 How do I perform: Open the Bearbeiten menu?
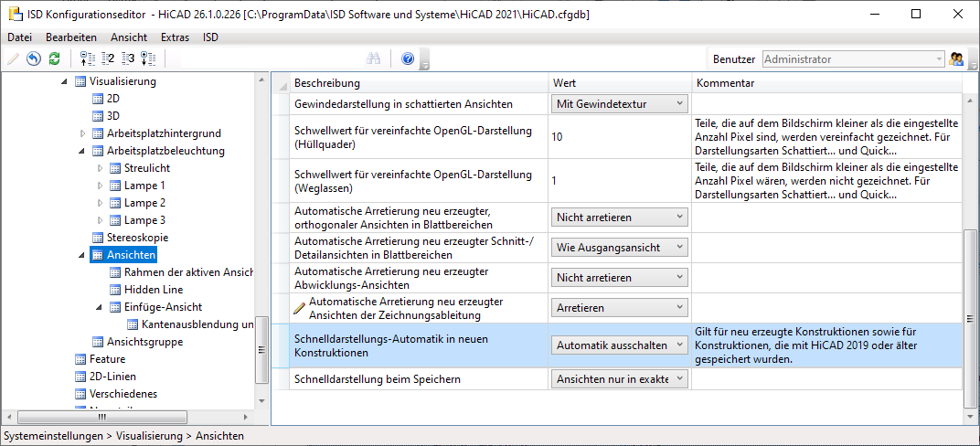pyautogui.click(x=71, y=37)
